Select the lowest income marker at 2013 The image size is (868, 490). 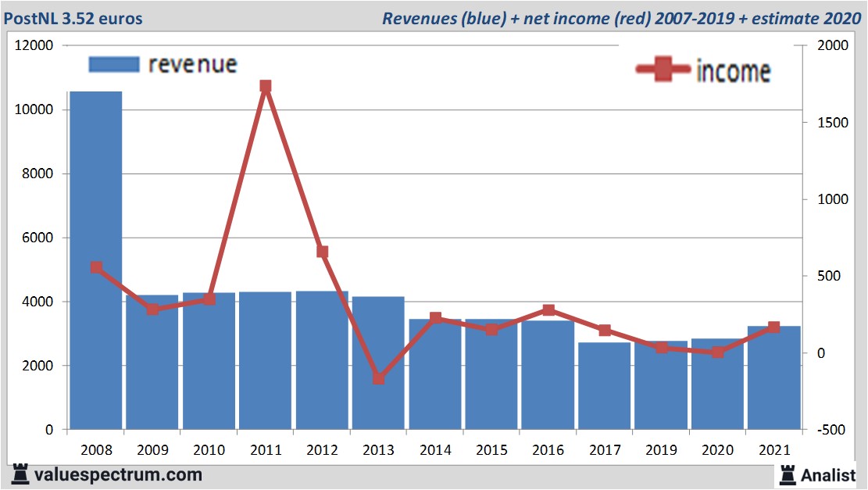(x=379, y=378)
